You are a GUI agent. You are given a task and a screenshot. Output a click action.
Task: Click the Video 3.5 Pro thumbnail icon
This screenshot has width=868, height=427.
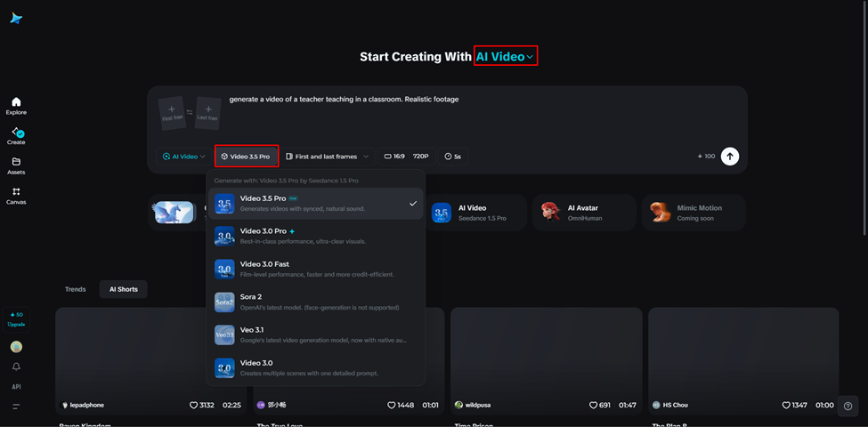pos(224,204)
